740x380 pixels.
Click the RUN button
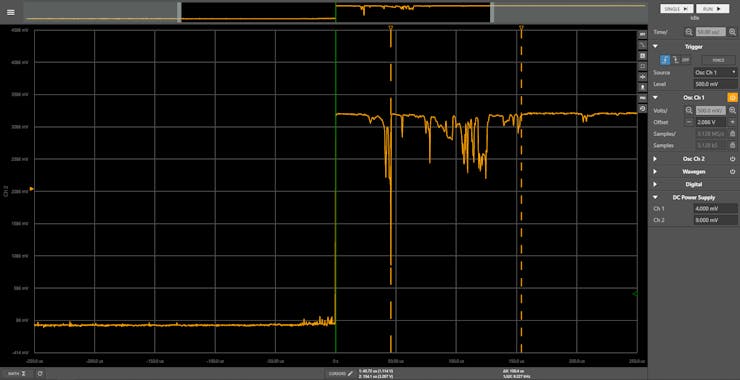tap(713, 8)
